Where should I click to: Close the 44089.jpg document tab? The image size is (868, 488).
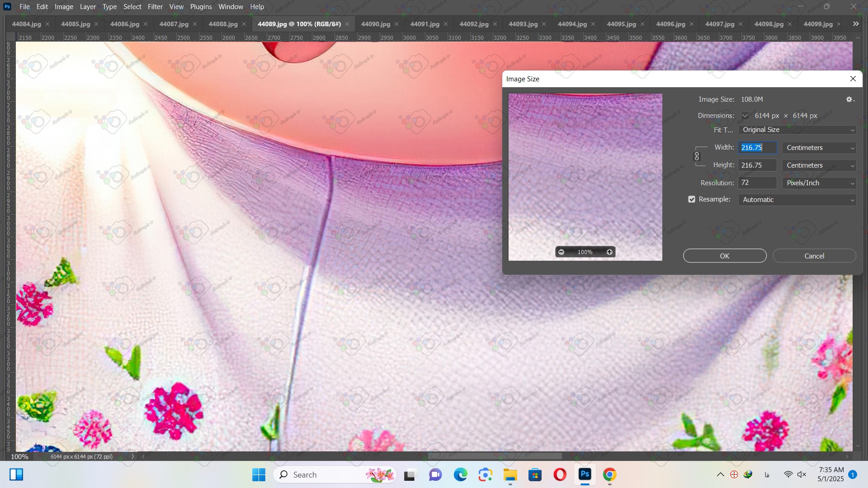click(x=347, y=24)
